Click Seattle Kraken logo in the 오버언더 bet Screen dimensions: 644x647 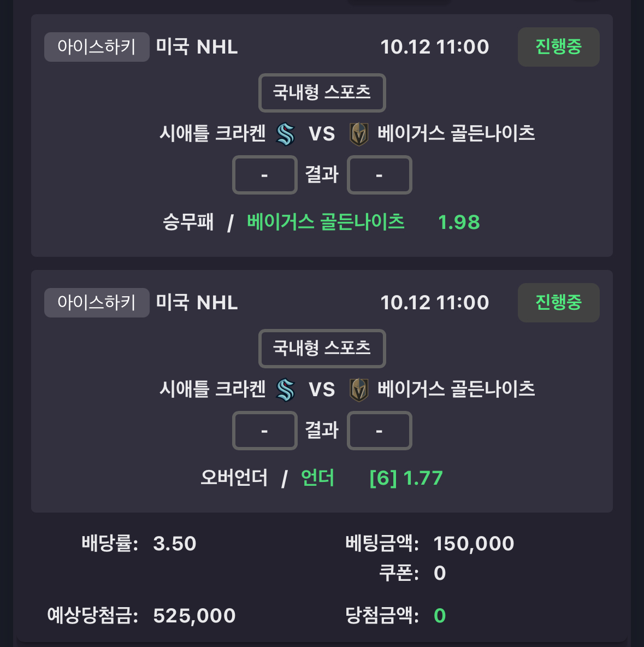point(285,390)
